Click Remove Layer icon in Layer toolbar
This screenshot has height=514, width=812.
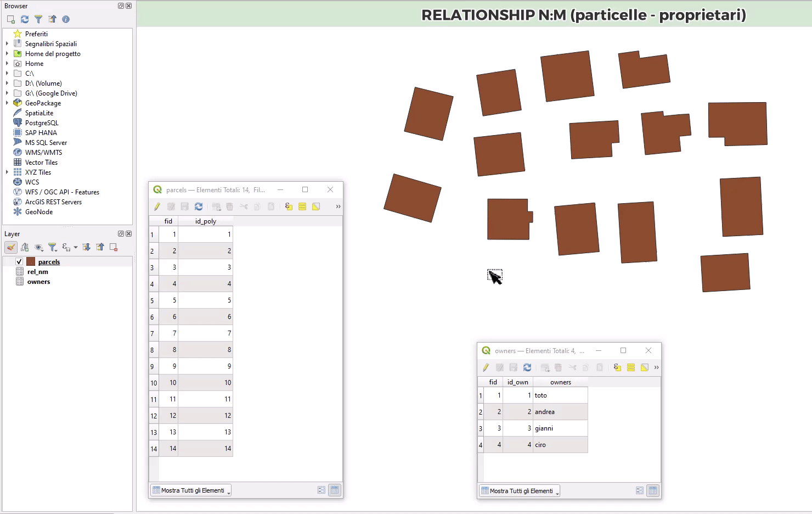point(114,247)
